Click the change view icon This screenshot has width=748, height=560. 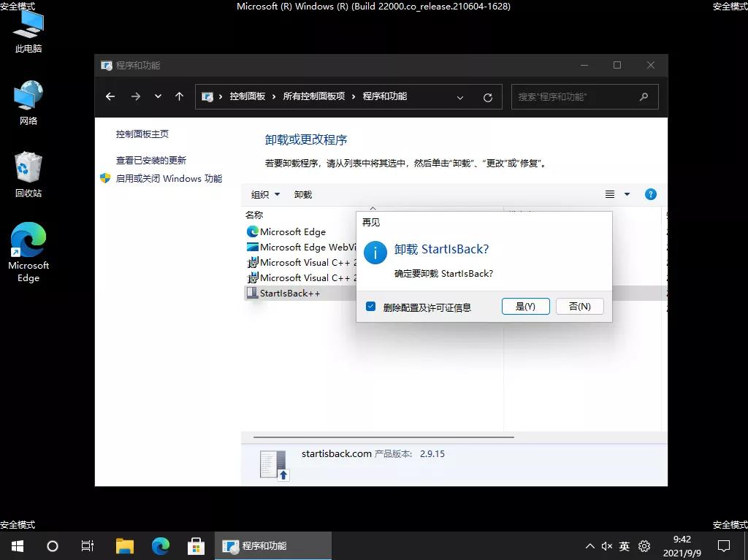click(x=609, y=194)
